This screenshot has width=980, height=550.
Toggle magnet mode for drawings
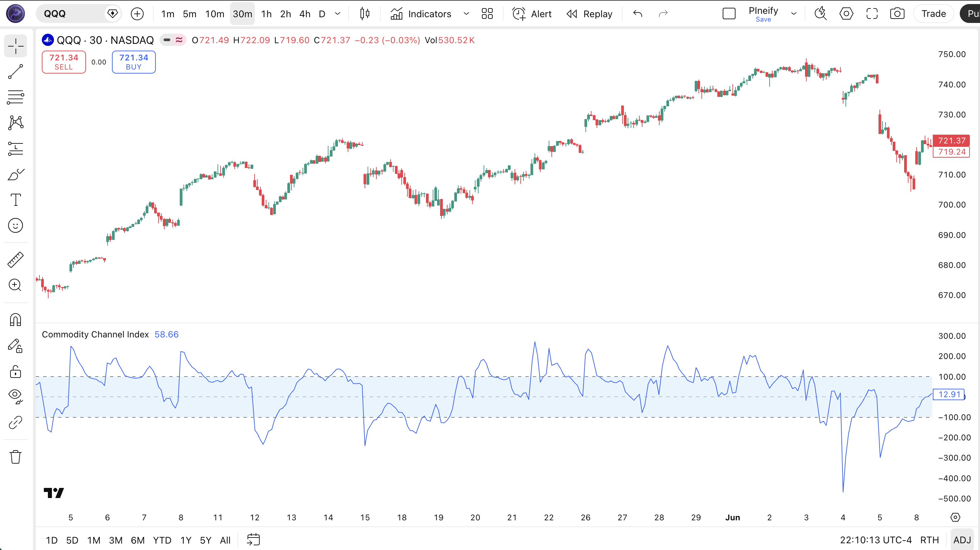[16, 320]
